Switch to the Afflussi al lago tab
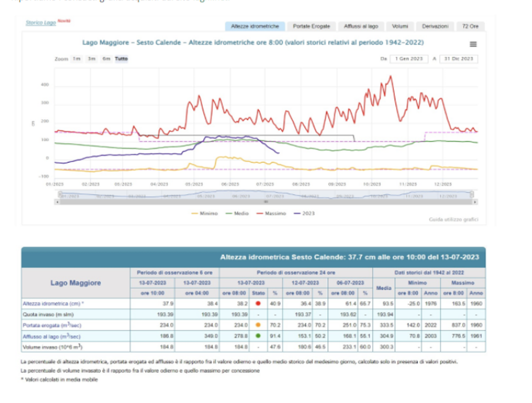Viewport: 532px width, 403px height. (361, 26)
